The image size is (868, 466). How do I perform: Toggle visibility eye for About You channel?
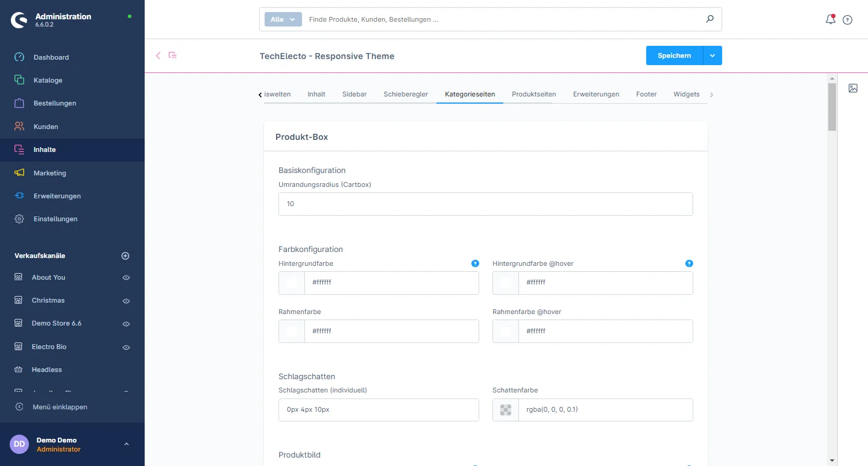point(126,278)
